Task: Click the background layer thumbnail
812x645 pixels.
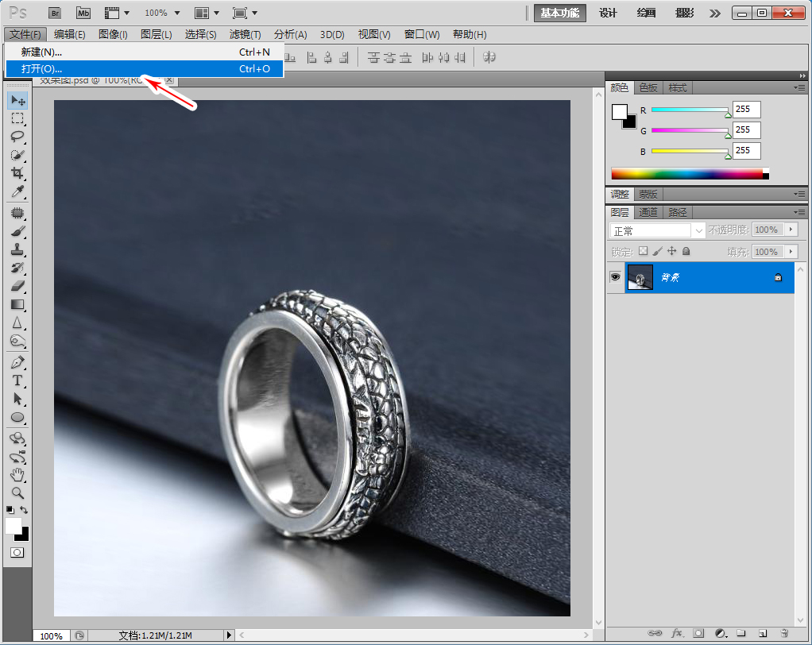Action: pyautogui.click(x=640, y=277)
